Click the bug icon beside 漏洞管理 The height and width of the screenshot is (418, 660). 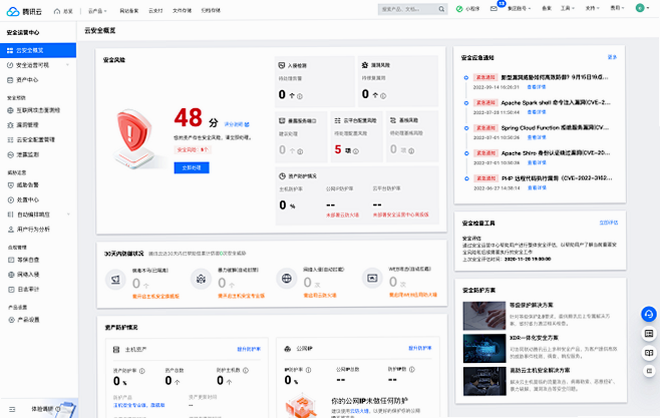click(11, 125)
